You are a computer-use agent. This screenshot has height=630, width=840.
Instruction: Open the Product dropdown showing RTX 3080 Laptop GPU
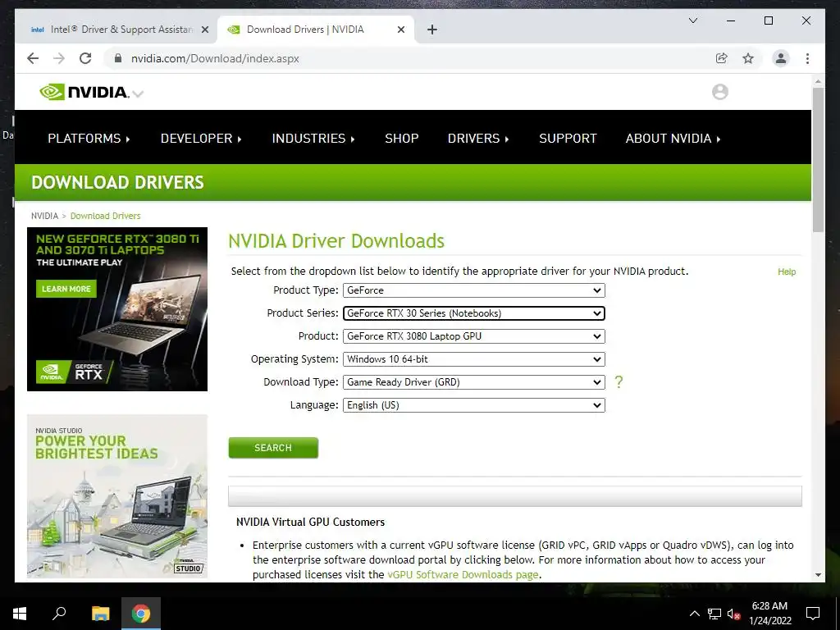[474, 336]
